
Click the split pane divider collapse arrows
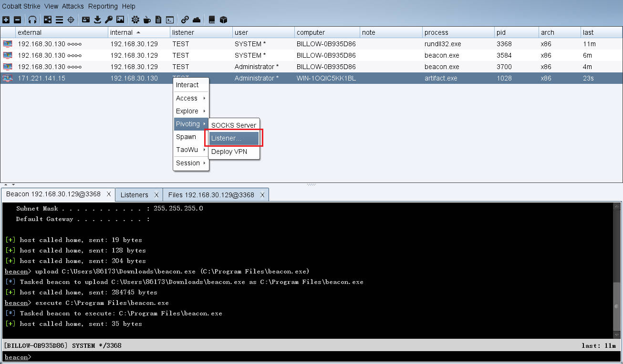(10, 184)
